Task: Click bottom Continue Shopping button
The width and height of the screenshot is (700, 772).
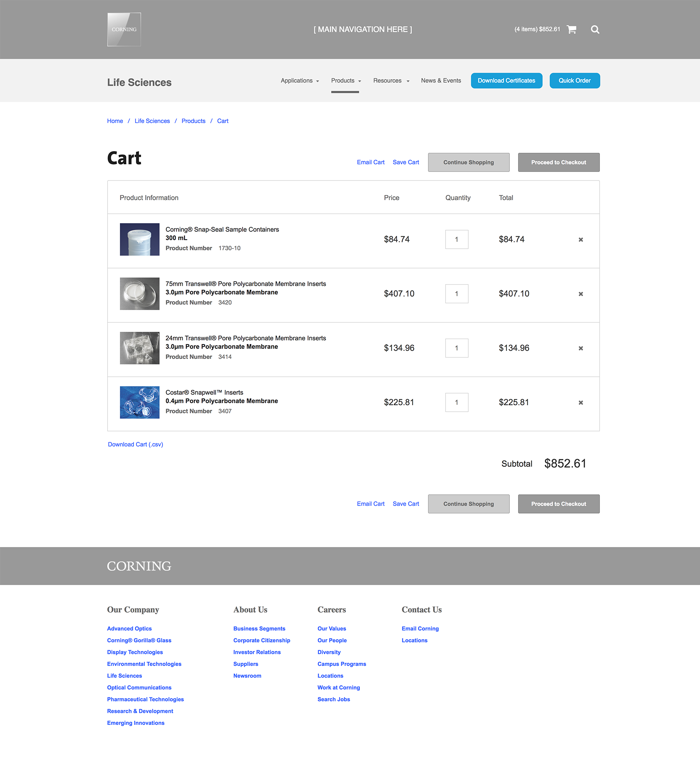Action: click(468, 504)
